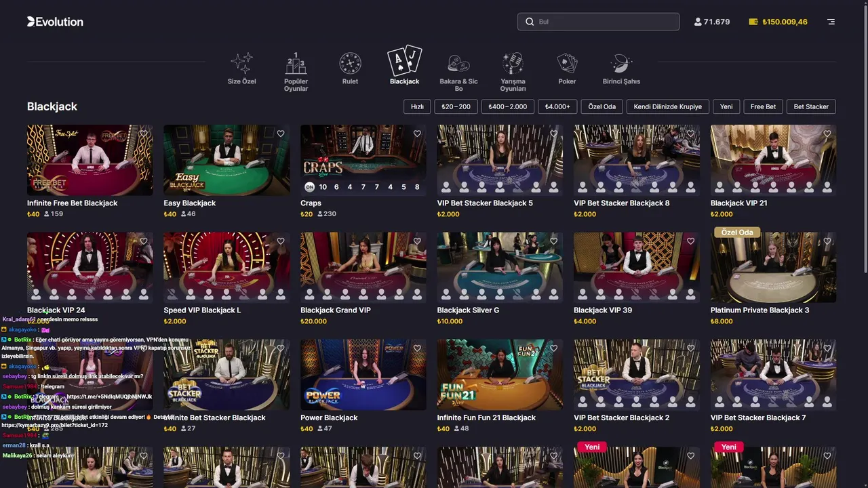Viewport: 868px width, 488px height.
Task: Click in the Bul search field
Action: click(598, 22)
